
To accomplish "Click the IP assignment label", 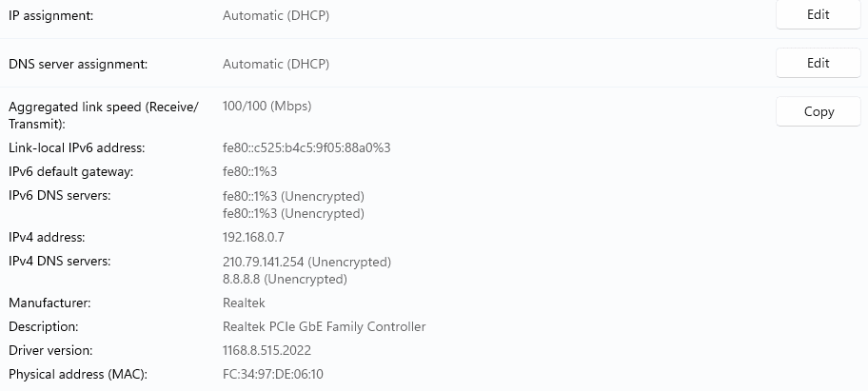I will click(57, 16).
